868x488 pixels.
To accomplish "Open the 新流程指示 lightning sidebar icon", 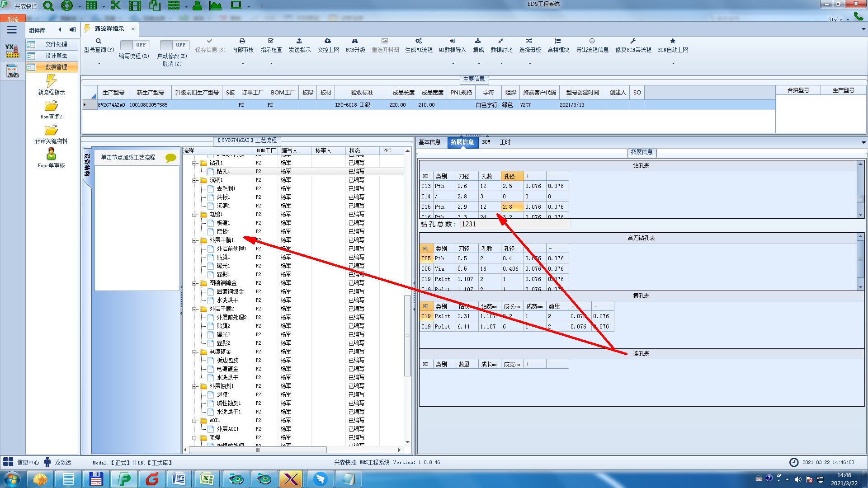I will [x=51, y=82].
